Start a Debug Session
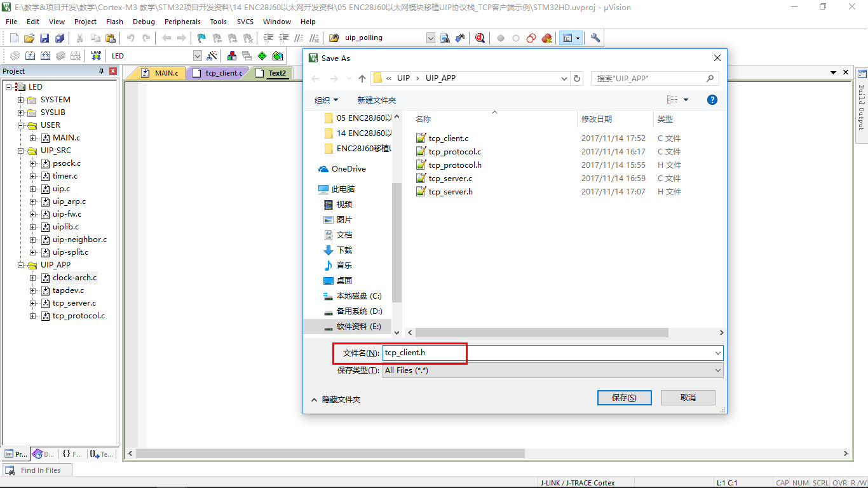 480,38
